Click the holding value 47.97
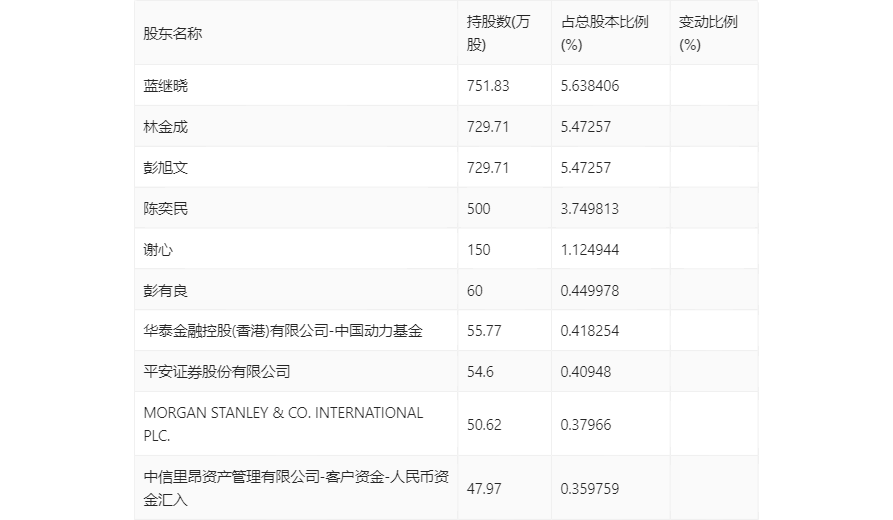Viewport: 893px width, 520px height. click(484, 489)
